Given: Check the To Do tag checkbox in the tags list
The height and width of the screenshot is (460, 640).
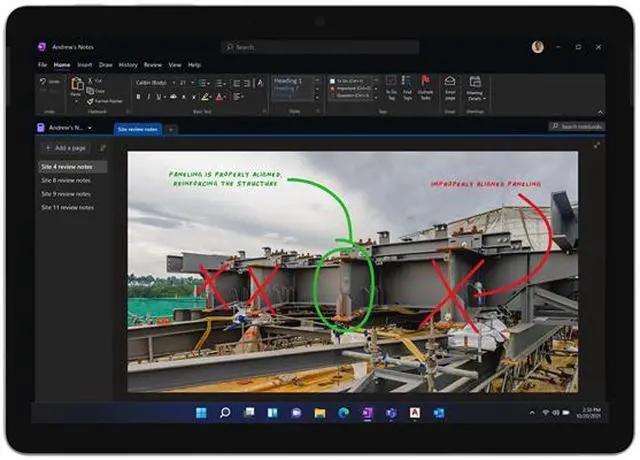Looking at the screenshot, I should pyautogui.click(x=331, y=81).
